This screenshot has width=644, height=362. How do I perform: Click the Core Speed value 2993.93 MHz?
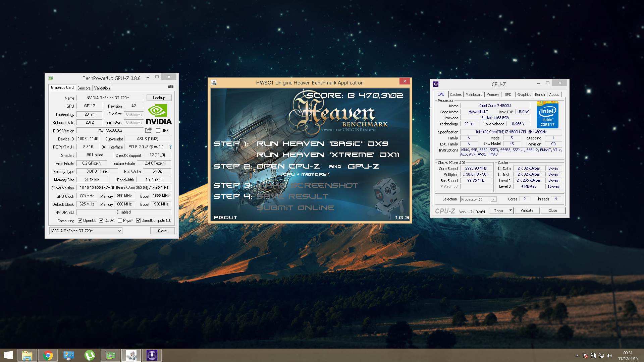476,168
